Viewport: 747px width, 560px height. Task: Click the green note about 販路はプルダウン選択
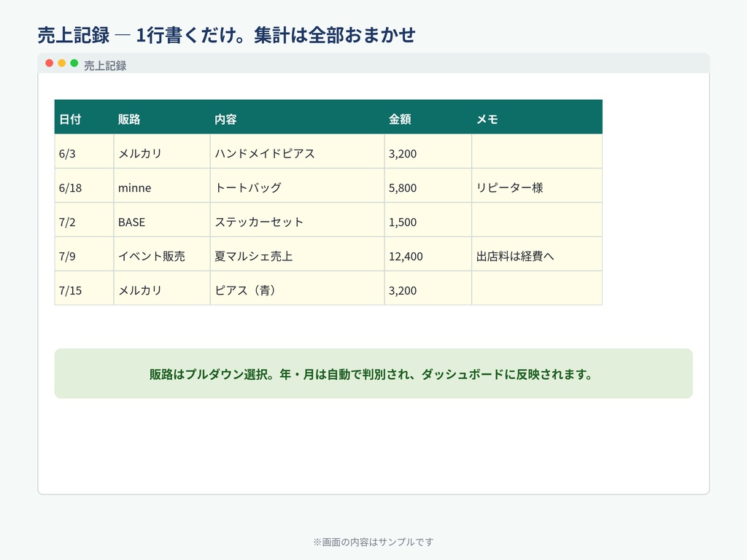(x=373, y=373)
